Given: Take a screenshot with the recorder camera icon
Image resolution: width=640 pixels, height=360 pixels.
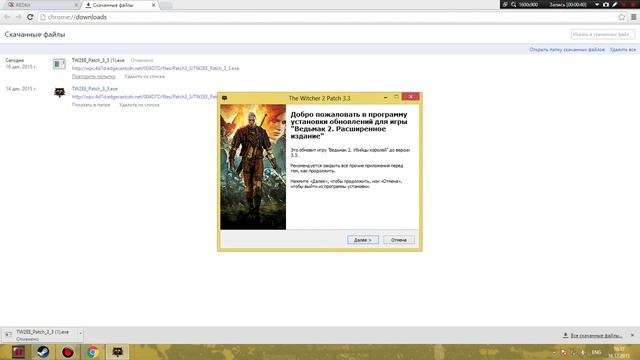Looking at the screenshot, I should (x=606, y=4).
